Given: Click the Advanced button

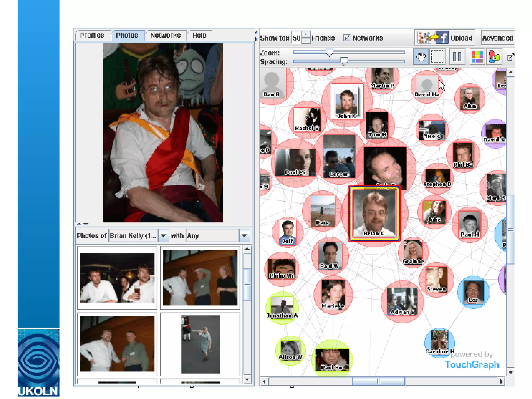Looking at the screenshot, I should [x=497, y=38].
